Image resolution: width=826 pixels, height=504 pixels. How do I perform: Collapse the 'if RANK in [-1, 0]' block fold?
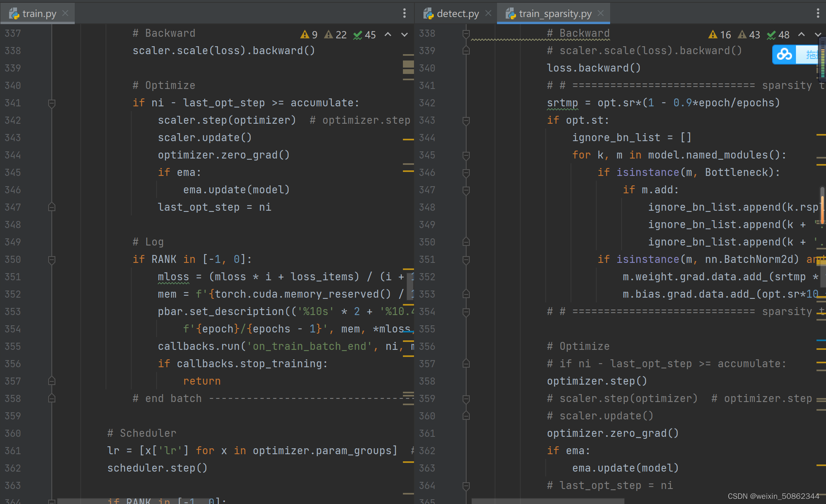pos(51,260)
